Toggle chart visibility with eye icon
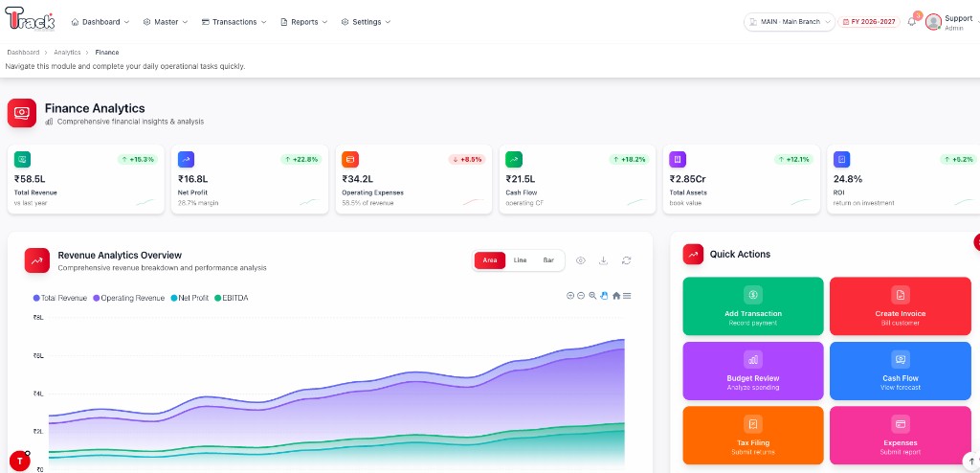 581,260
